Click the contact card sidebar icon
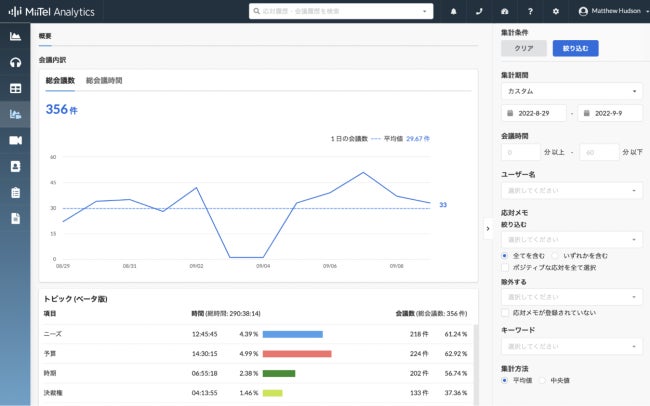The width and height of the screenshot is (650, 406). point(15,166)
